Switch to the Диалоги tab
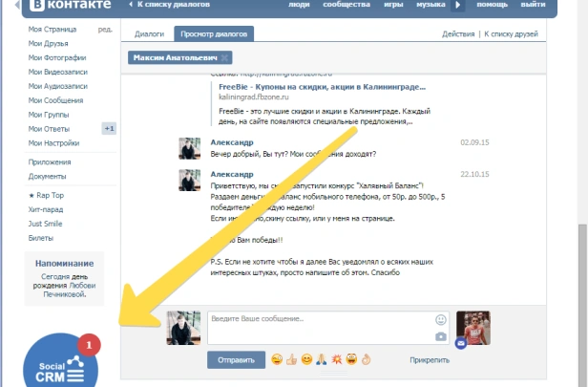This screenshot has width=588, height=387. pyautogui.click(x=150, y=34)
